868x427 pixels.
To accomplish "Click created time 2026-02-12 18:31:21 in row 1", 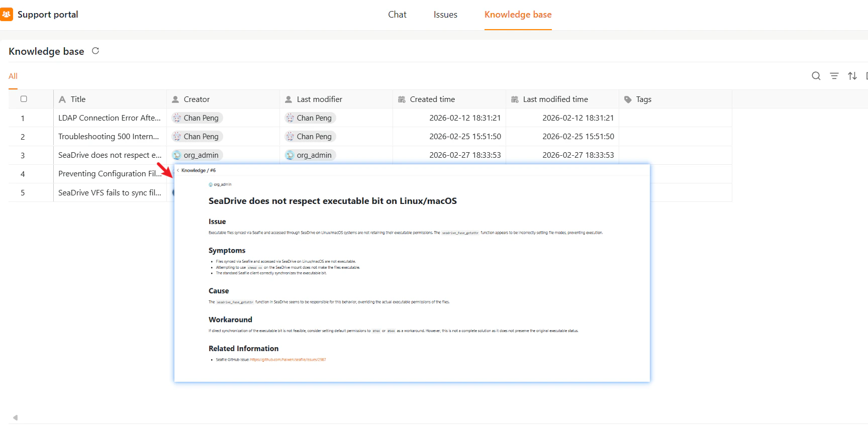I will click(x=465, y=118).
